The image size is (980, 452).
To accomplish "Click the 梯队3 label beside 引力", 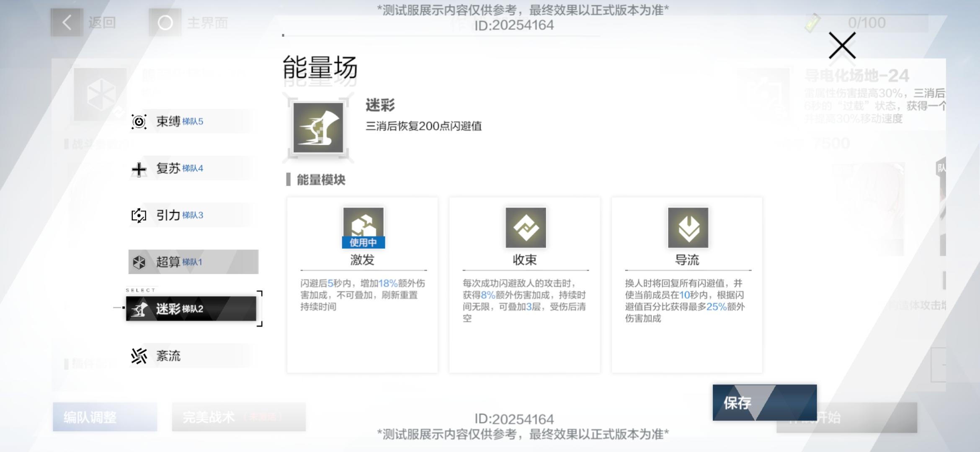I will point(193,216).
